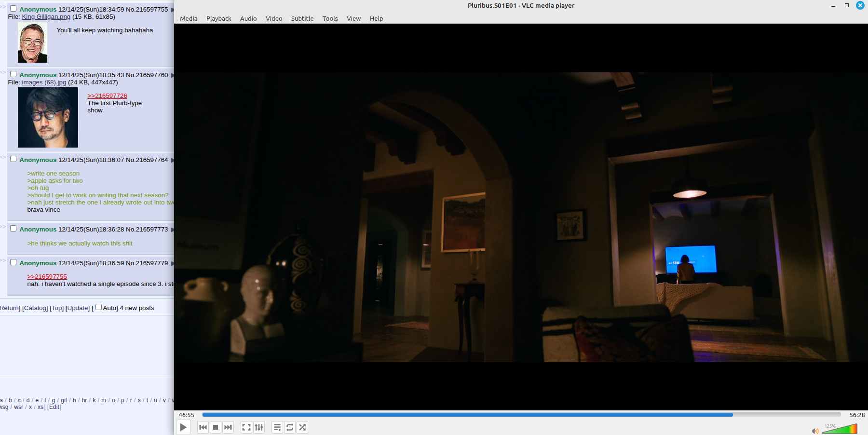Image resolution: width=868 pixels, height=435 pixels.
Task: Show the VLC playlist
Action: click(x=277, y=427)
